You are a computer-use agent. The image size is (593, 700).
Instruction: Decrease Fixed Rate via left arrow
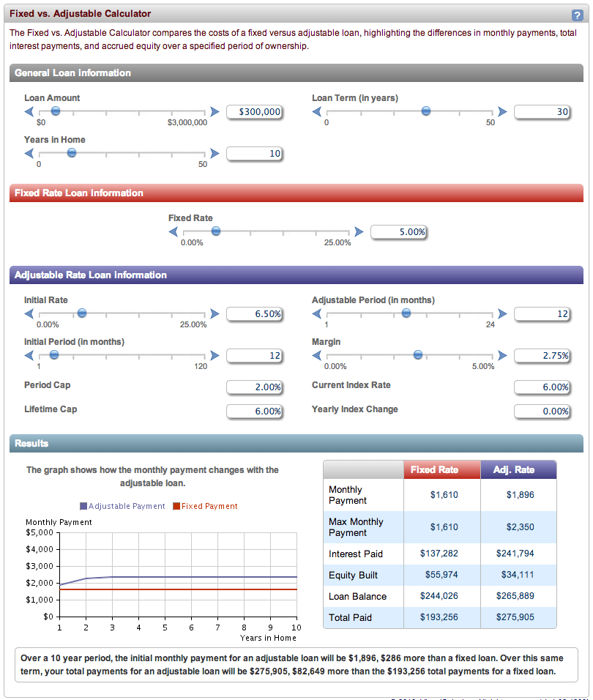(x=173, y=231)
